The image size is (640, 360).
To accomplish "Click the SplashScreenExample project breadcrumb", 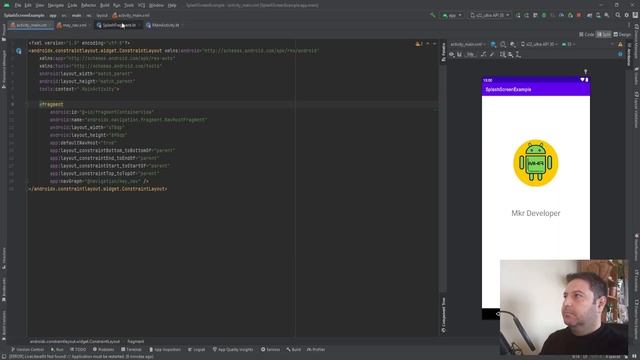I will coord(24,15).
